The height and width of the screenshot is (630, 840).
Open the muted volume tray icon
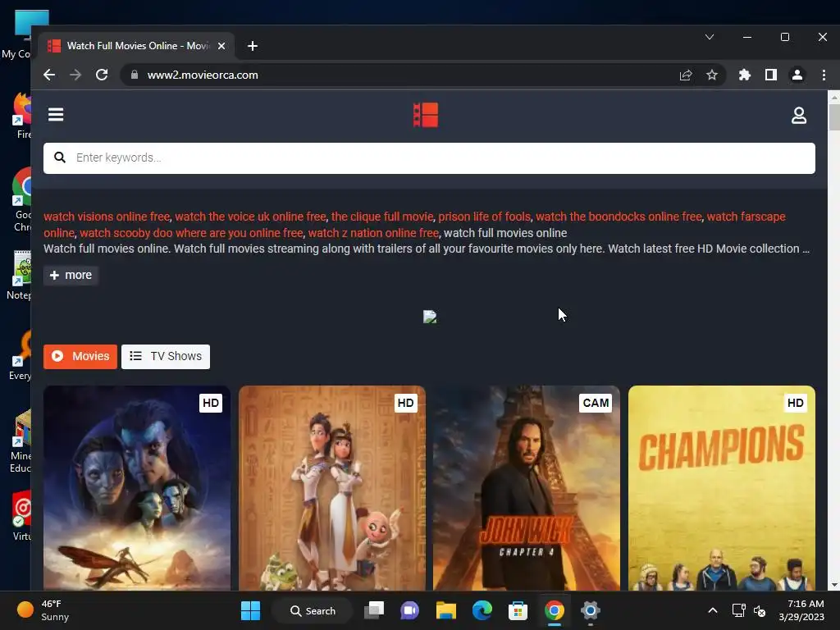pyautogui.click(x=760, y=610)
